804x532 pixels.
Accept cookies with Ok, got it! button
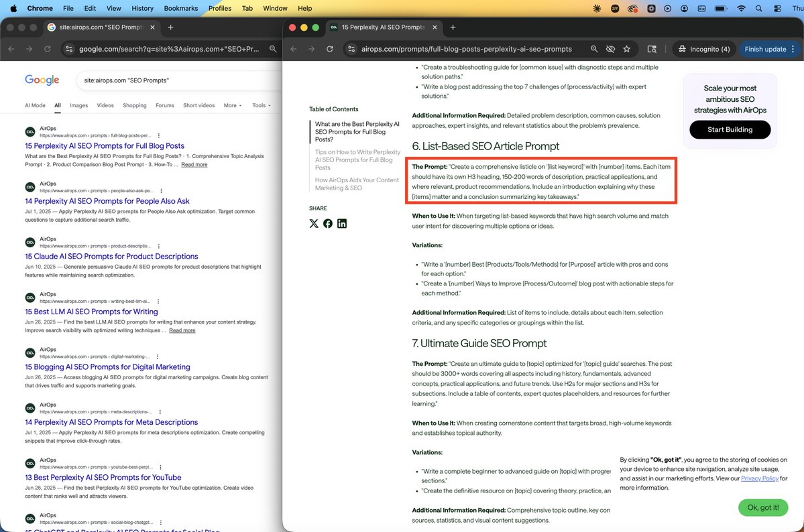coord(762,507)
